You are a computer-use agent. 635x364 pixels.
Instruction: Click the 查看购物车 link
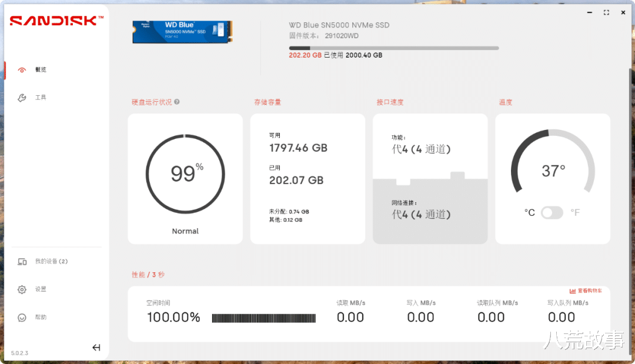coord(590,290)
